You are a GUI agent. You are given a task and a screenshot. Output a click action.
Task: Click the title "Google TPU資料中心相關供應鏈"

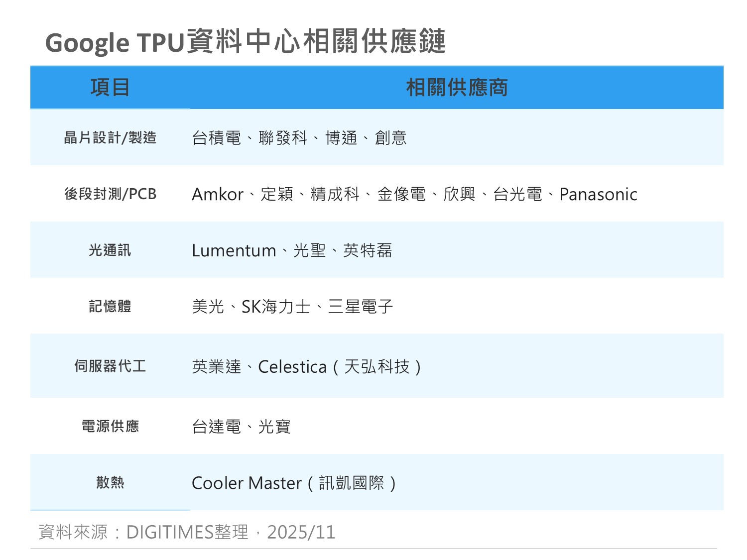click(x=245, y=42)
